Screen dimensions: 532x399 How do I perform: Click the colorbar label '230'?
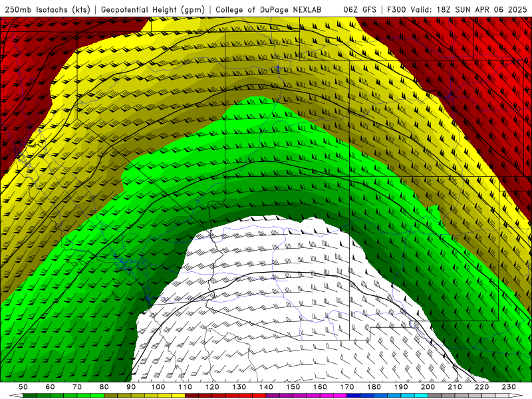click(509, 387)
